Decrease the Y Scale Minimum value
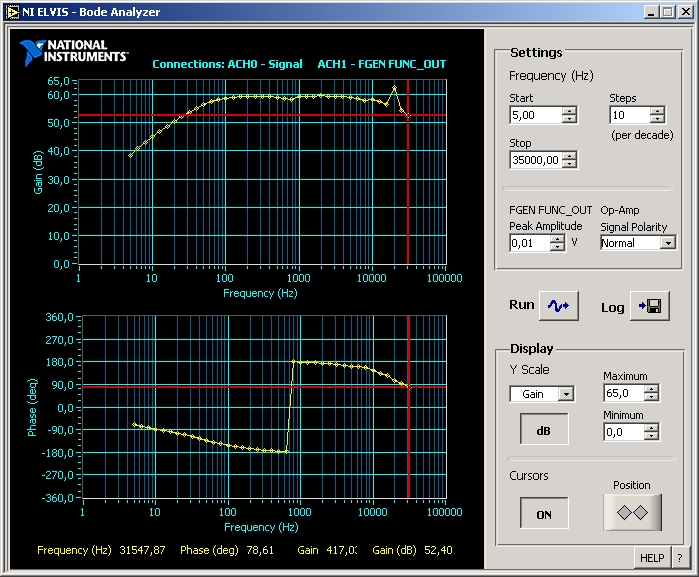699x577 pixels. [x=651, y=435]
